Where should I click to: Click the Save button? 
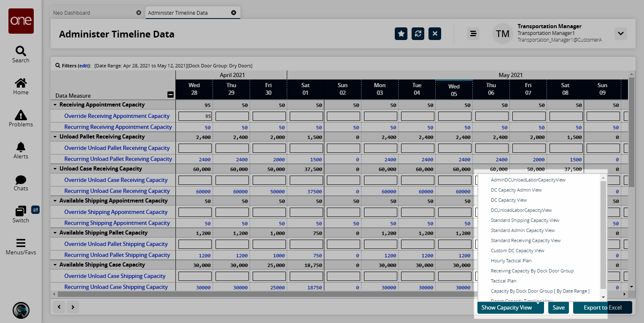pyautogui.click(x=558, y=307)
